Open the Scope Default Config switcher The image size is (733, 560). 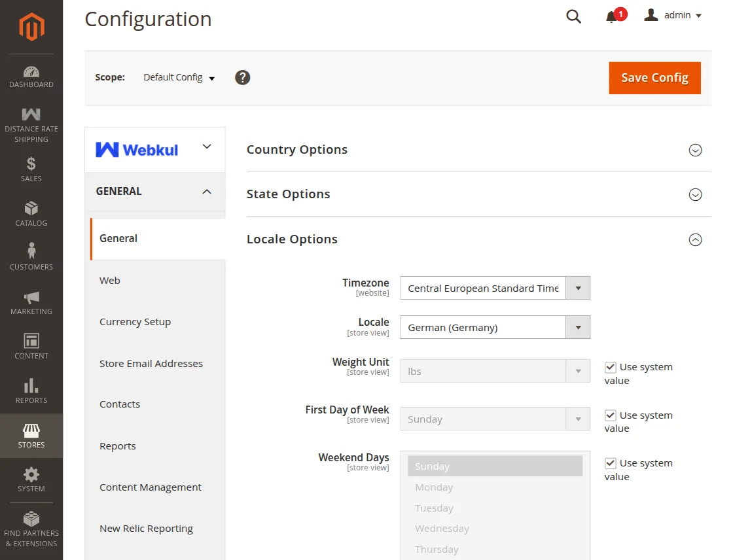coord(179,77)
